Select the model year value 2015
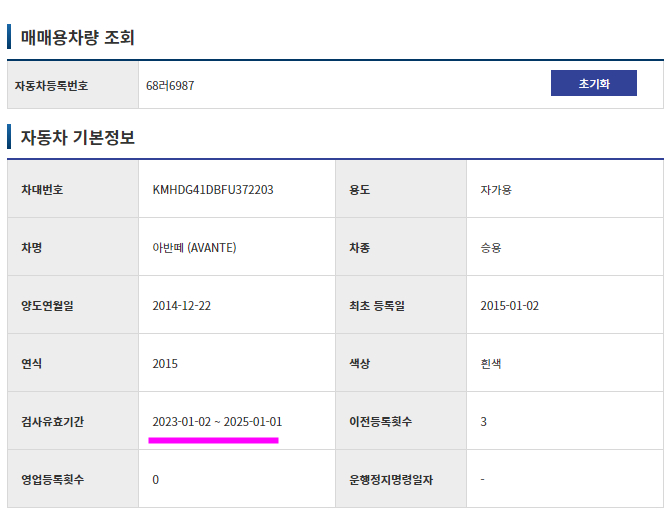670x524 pixels. (165, 364)
